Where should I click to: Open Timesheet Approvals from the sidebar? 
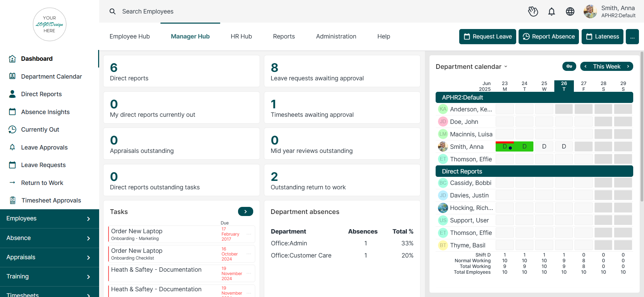(x=51, y=200)
